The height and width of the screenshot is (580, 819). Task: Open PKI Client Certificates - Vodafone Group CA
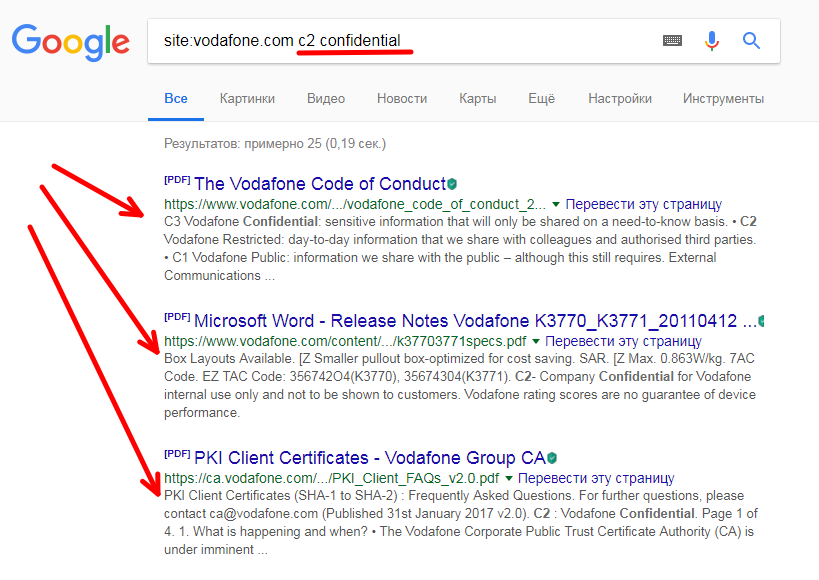click(369, 459)
